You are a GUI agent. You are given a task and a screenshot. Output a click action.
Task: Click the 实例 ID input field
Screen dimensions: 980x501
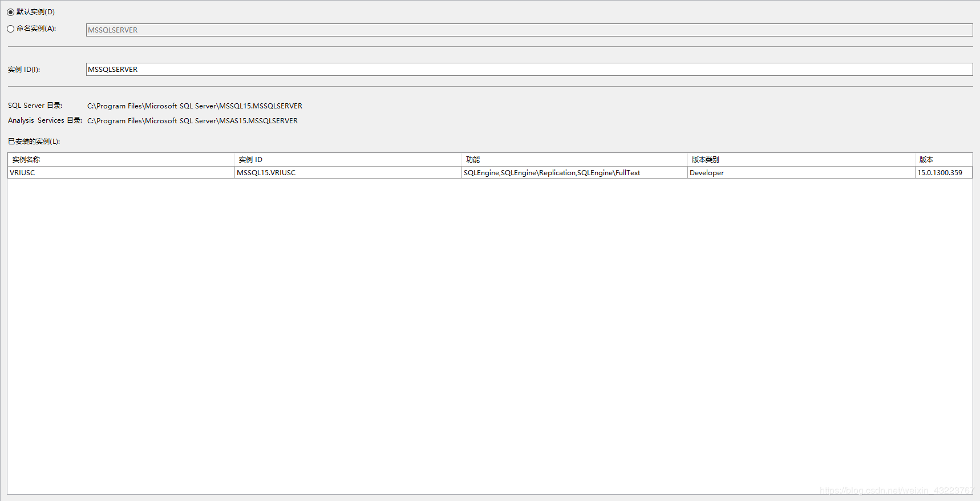(x=529, y=69)
